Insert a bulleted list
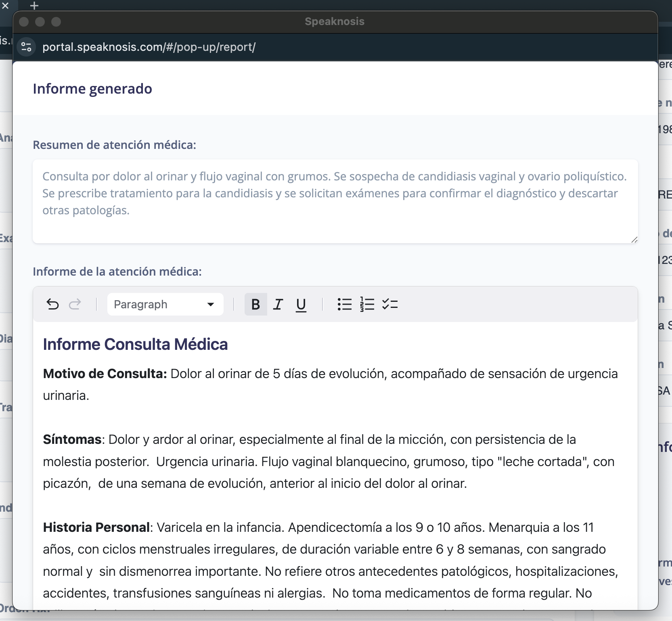 click(345, 304)
